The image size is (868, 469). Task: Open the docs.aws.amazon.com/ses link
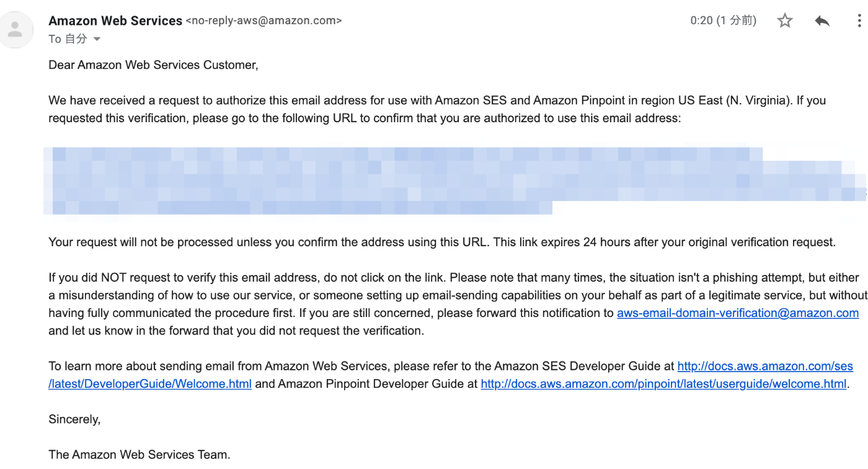[x=765, y=366]
